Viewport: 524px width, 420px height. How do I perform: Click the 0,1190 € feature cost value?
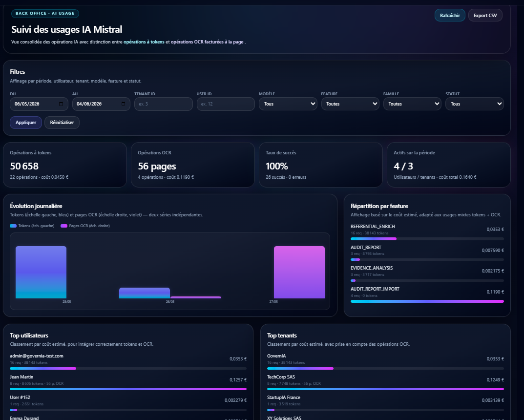[x=495, y=292]
